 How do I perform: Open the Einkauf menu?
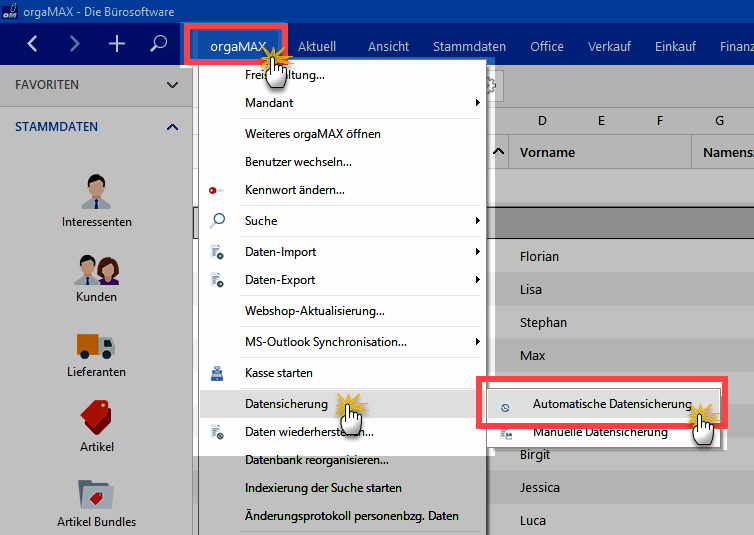tap(675, 47)
